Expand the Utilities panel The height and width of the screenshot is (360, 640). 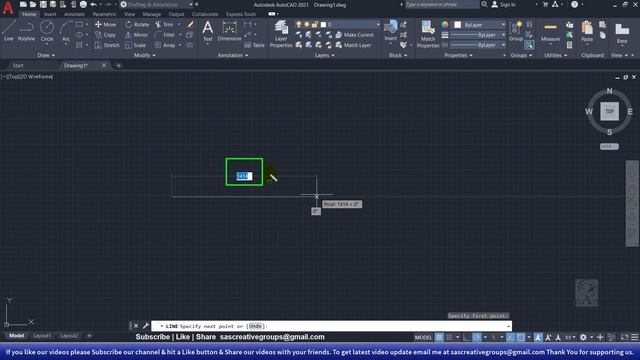coord(556,55)
